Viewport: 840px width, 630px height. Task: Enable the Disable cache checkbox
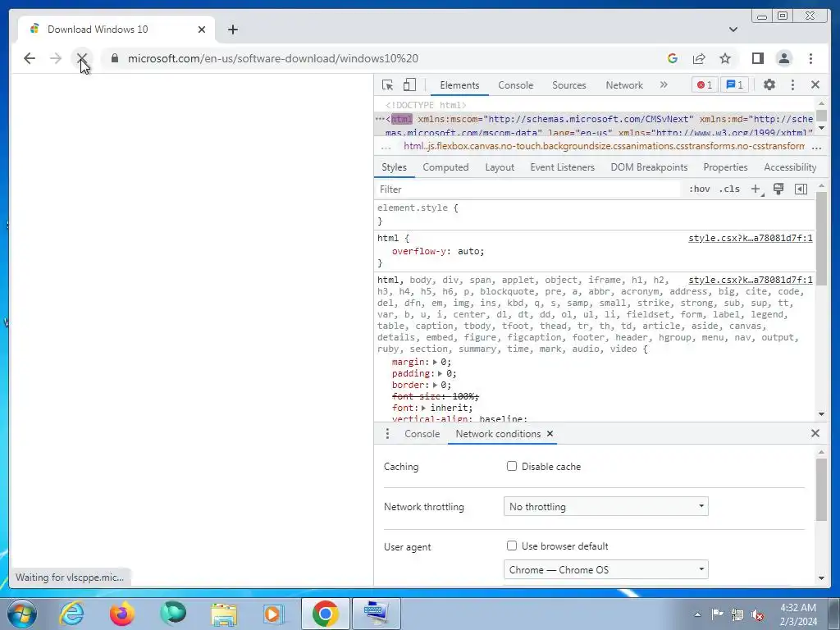click(x=512, y=466)
